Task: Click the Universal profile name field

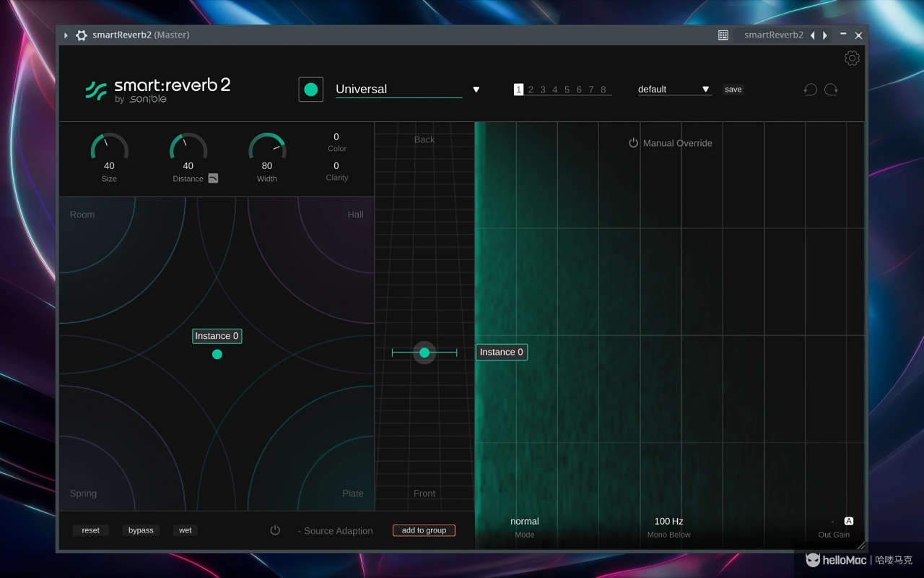Action: [x=398, y=89]
